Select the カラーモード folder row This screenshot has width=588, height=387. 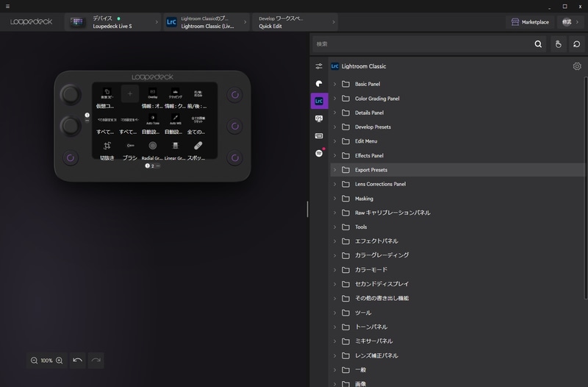point(457,269)
